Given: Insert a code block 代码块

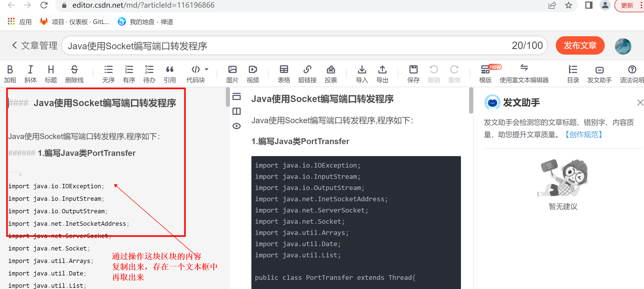Looking at the screenshot, I should [196, 74].
